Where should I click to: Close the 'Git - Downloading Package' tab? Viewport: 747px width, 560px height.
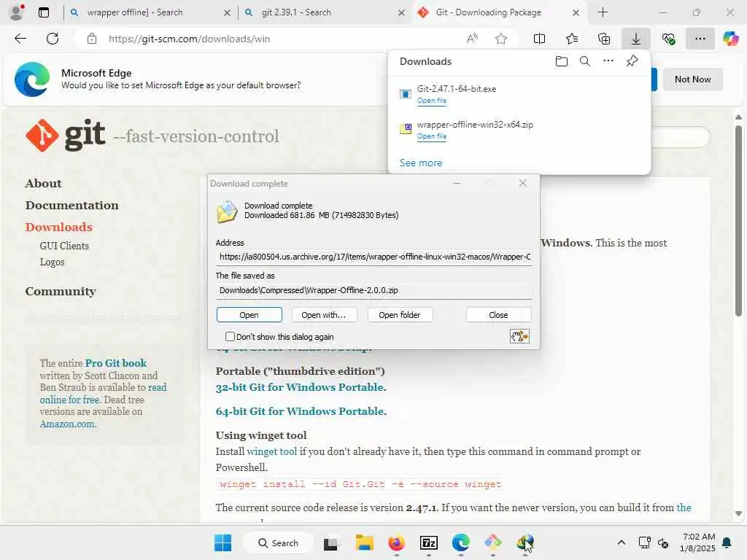(576, 13)
